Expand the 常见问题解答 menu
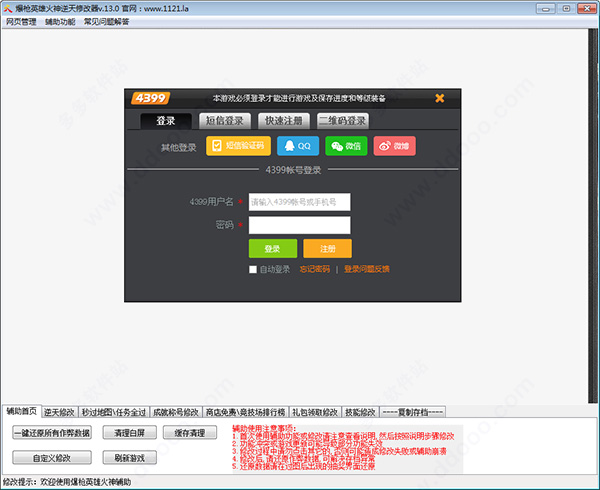 click(x=106, y=22)
